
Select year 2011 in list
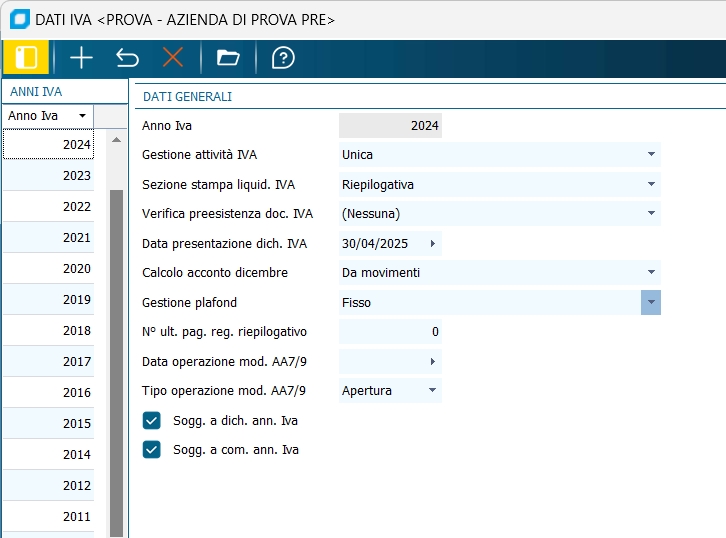(49, 517)
